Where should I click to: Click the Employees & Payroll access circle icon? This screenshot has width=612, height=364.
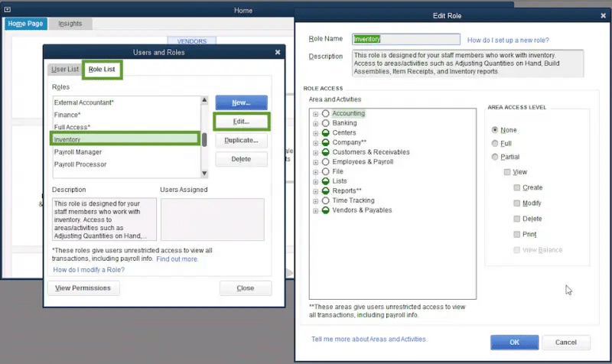pyautogui.click(x=326, y=162)
